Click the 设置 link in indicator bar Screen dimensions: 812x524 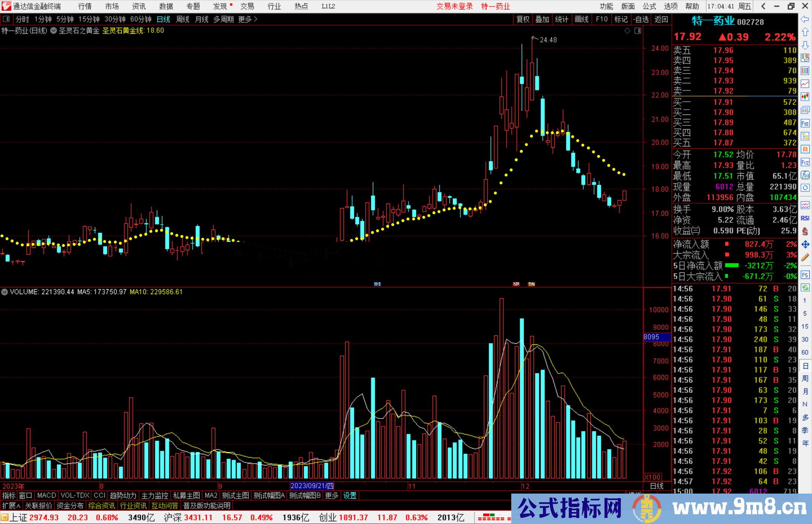tap(350, 495)
